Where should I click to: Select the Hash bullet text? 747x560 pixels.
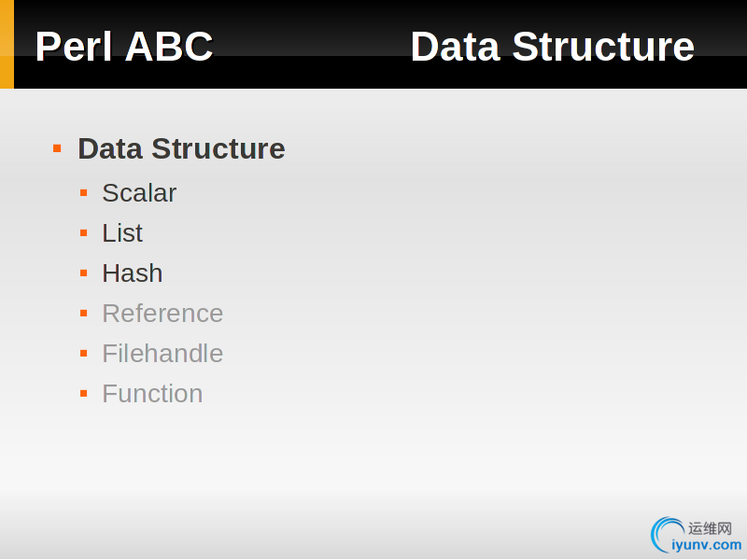point(133,273)
